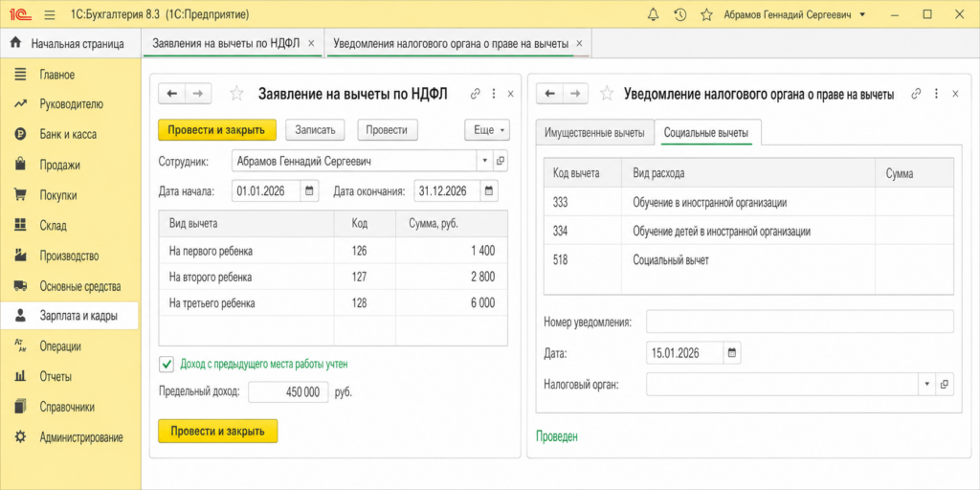Open Основные средства section
The height and width of the screenshot is (490, 980).
(70, 286)
